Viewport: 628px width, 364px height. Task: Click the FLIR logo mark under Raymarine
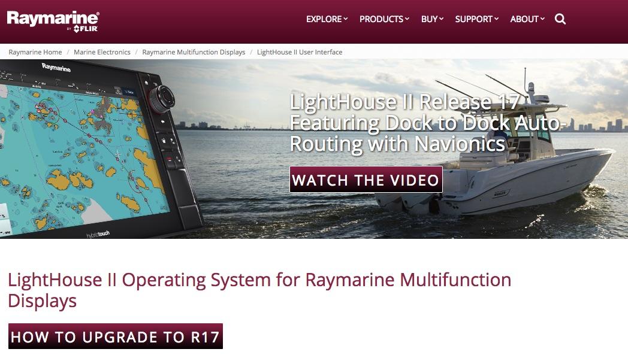[85, 29]
